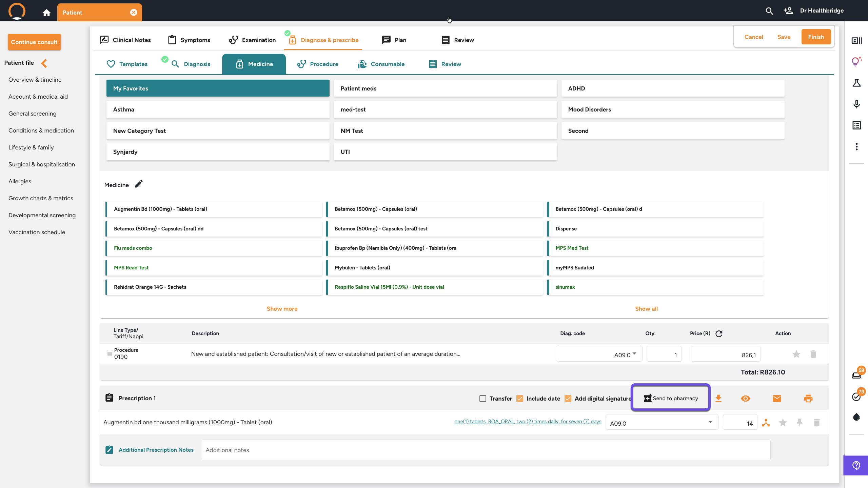Finish the consultation
Image resolution: width=868 pixels, height=488 pixels.
816,37
